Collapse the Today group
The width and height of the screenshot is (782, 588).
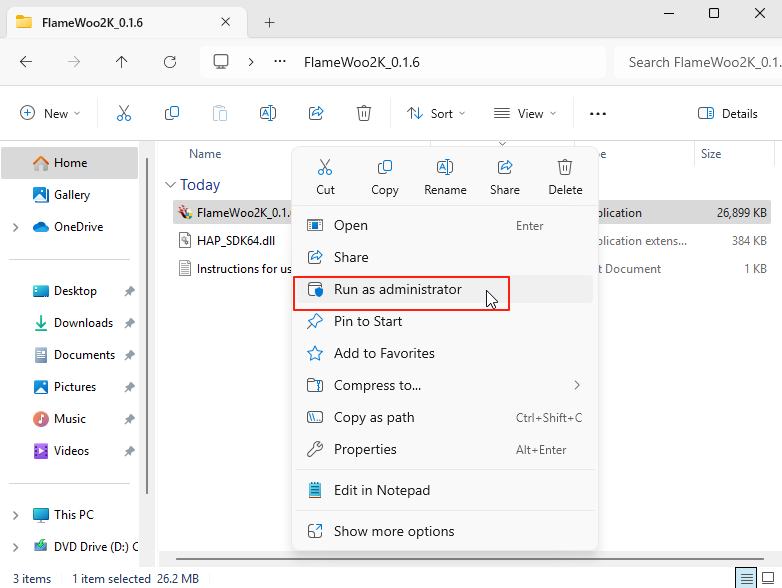(171, 185)
